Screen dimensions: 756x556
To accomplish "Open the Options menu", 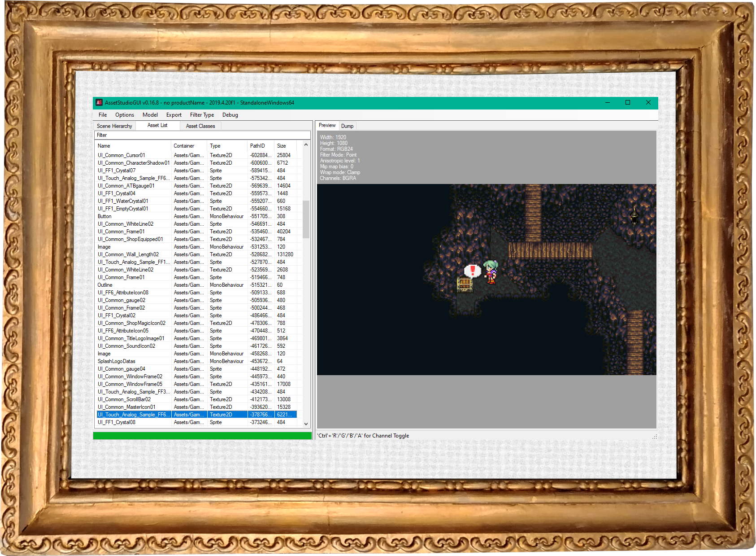I will (125, 115).
